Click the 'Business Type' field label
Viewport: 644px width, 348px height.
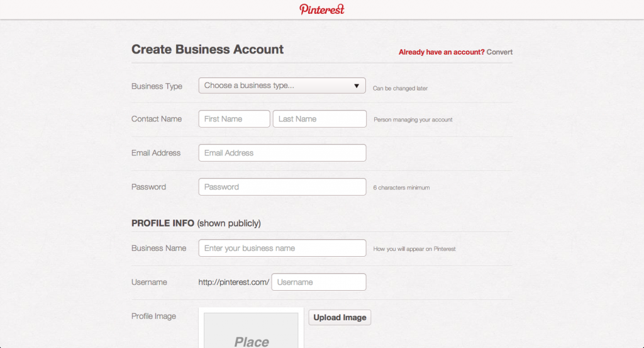pyautogui.click(x=157, y=86)
